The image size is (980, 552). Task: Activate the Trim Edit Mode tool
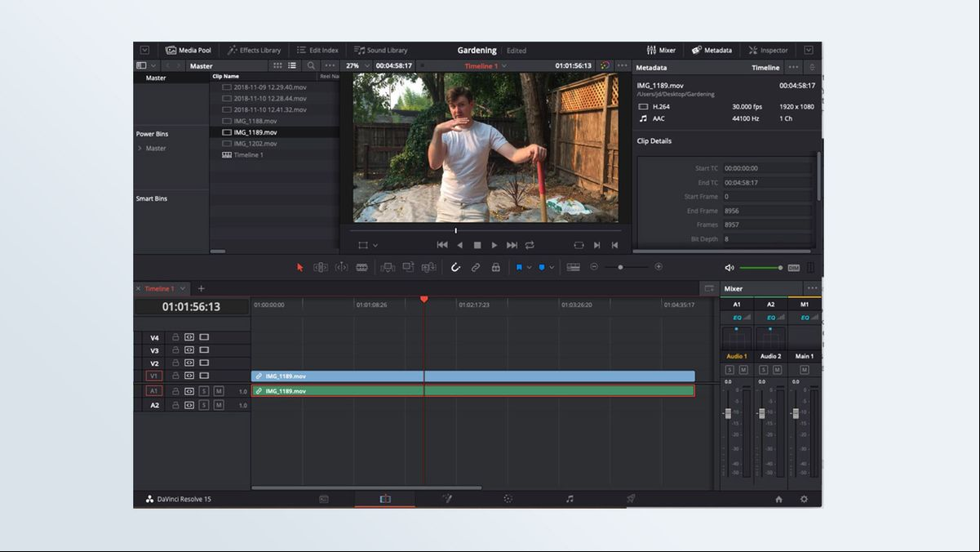point(321,267)
